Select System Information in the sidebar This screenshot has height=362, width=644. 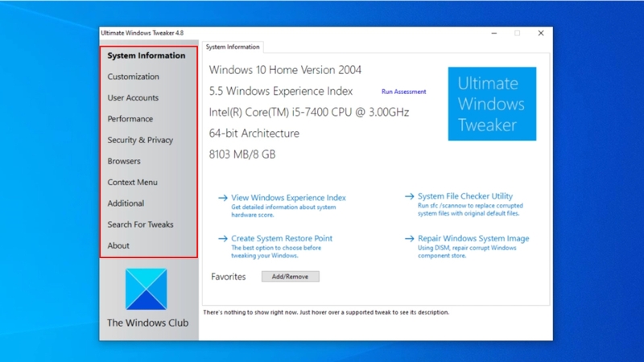(x=147, y=56)
